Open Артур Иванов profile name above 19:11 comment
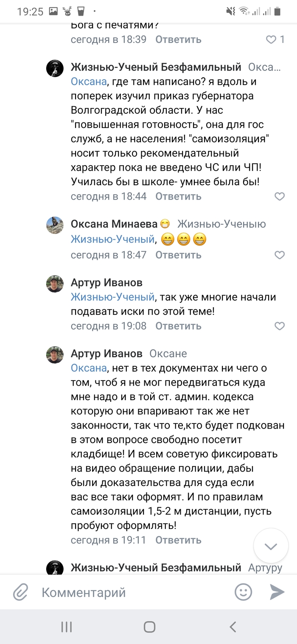 [x=106, y=353]
